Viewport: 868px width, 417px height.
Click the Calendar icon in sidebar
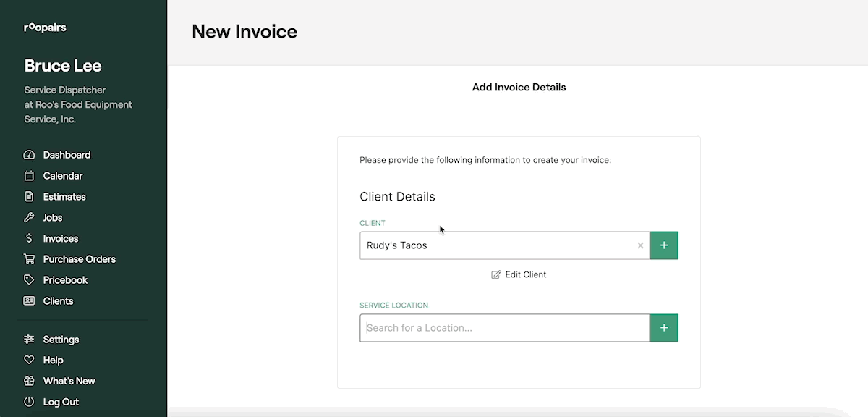pos(29,176)
